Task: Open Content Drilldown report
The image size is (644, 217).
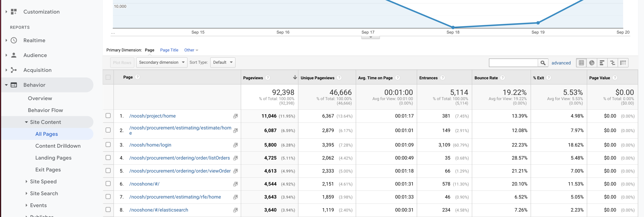Action: click(x=58, y=146)
